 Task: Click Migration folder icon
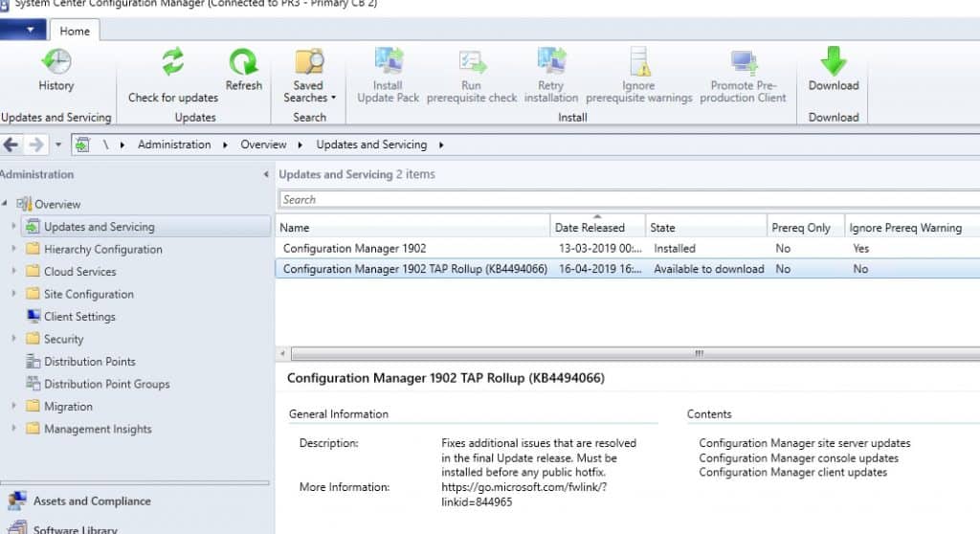coord(33,407)
